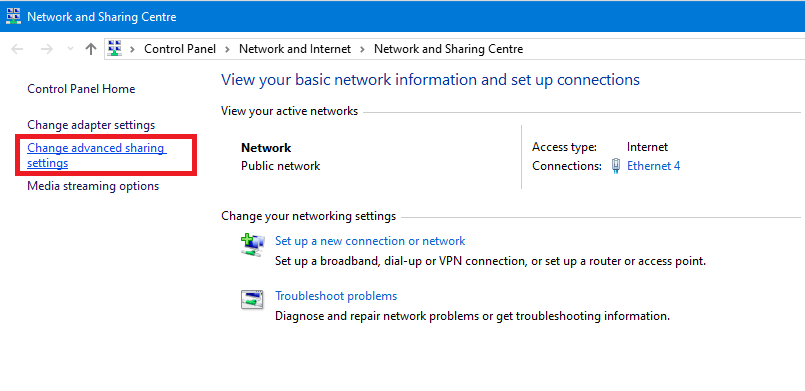
Task: Click 'View your basic network information' heading
Action: [430, 80]
